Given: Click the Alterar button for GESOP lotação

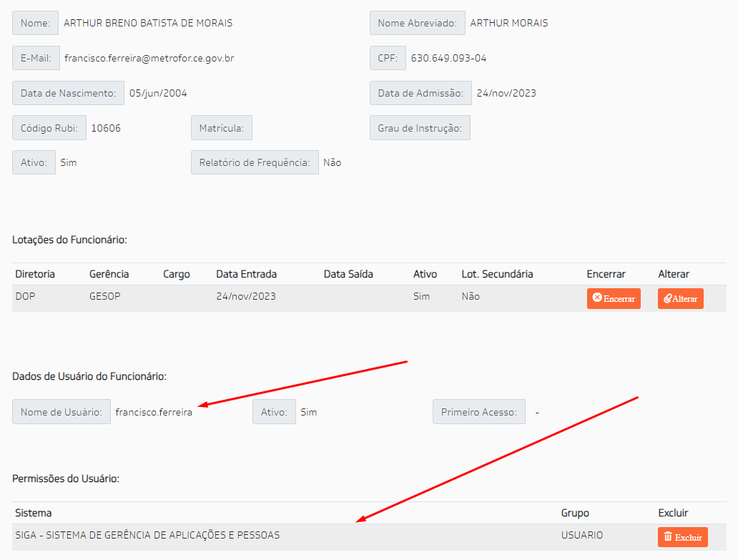Looking at the screenshot, I should 681,298.
